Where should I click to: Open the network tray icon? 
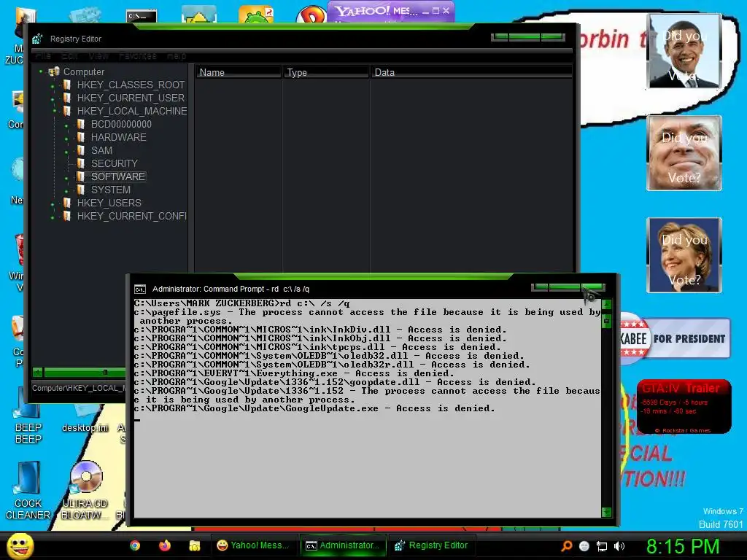[x=602, y=547]
